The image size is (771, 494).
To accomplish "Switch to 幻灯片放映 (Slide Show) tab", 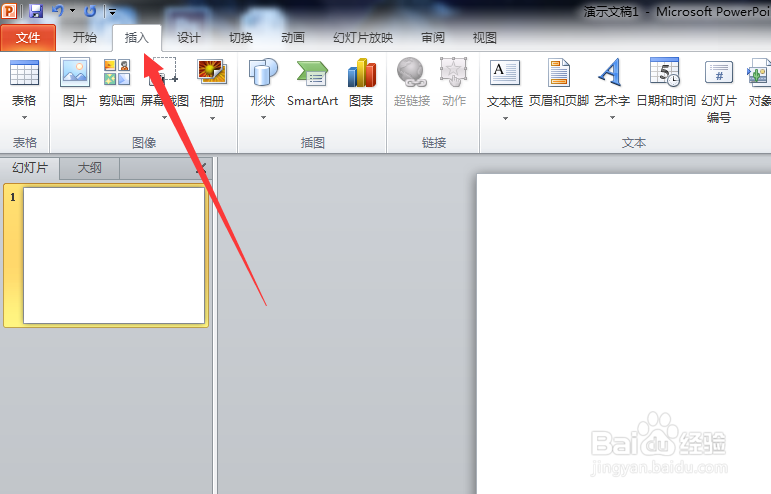I will point(363,38).
